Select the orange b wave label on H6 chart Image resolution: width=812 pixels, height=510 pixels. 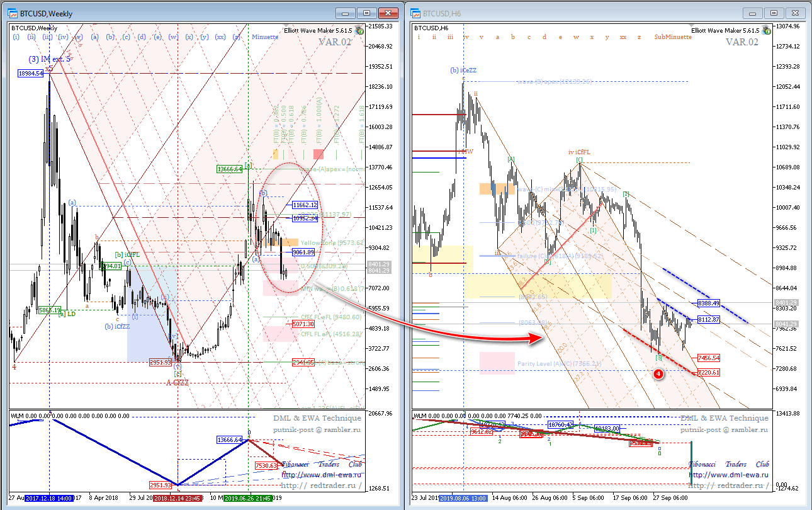513,37
